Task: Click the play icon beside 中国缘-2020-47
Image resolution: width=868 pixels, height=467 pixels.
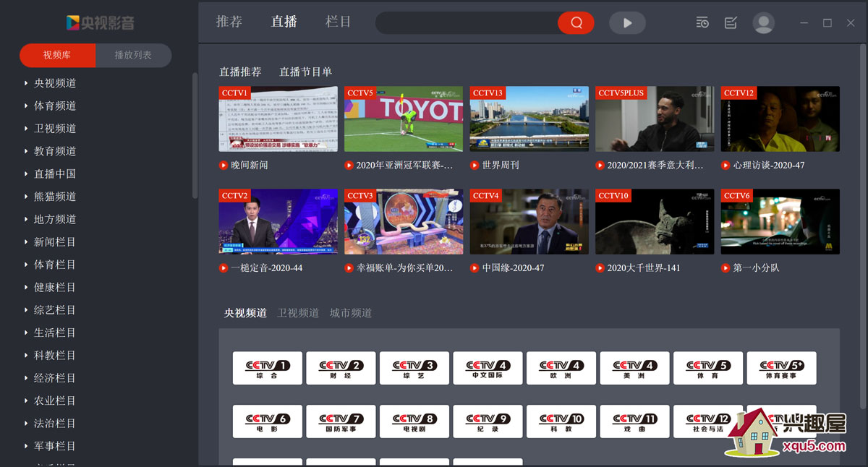Action: coord(475,267)
